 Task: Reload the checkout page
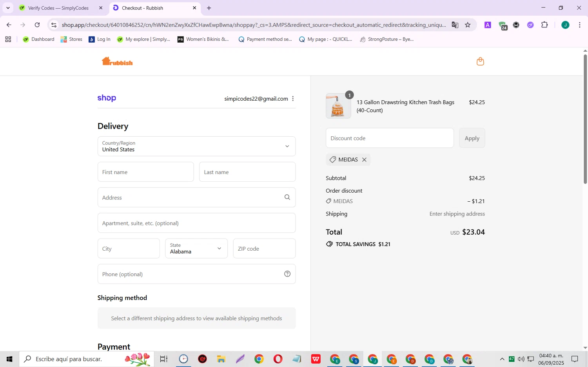point(37,25)
